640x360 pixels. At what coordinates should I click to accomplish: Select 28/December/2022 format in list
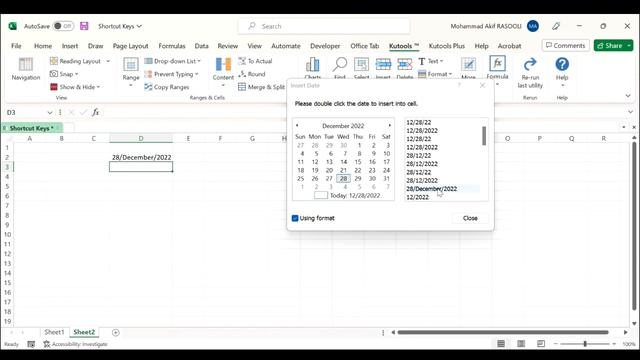coord(431,189)
